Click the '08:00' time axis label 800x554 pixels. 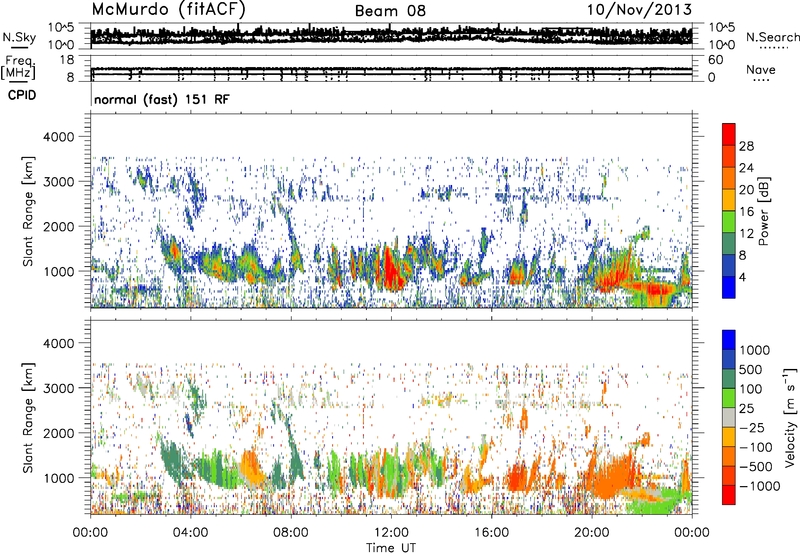[291, 533]
